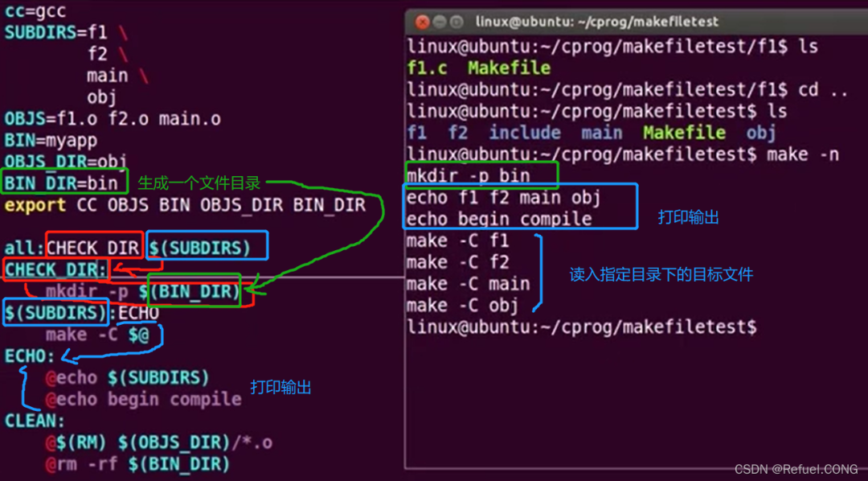Viewport: 868px width, 481px height.
Task: Click 'make -C obj' output line
Action: click(x=463, y=306)
